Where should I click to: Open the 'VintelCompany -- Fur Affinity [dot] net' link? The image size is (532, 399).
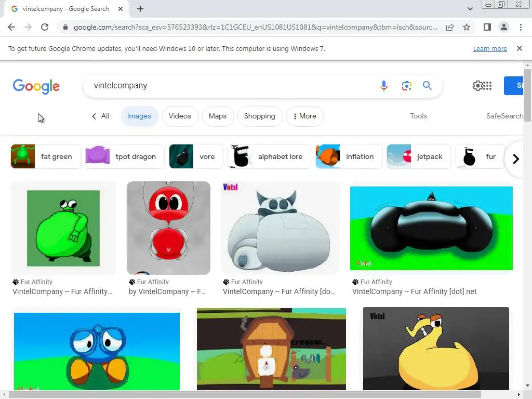tap(414, 291)
